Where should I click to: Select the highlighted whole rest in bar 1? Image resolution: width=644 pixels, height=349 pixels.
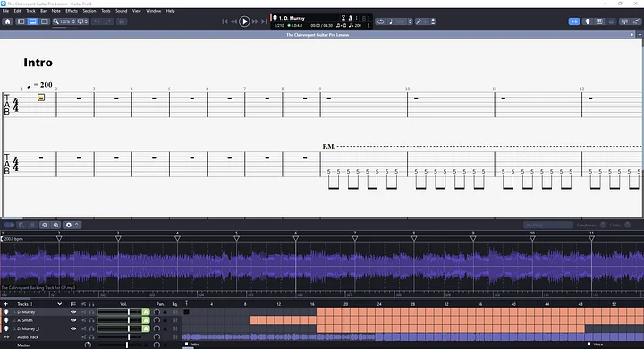pos(41,98)
